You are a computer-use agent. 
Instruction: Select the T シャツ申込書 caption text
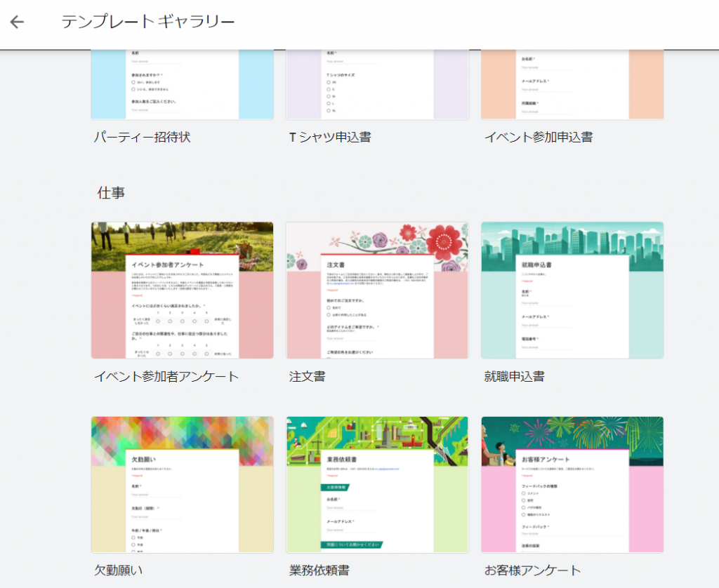pyautogui.click(x=330, y=137)
